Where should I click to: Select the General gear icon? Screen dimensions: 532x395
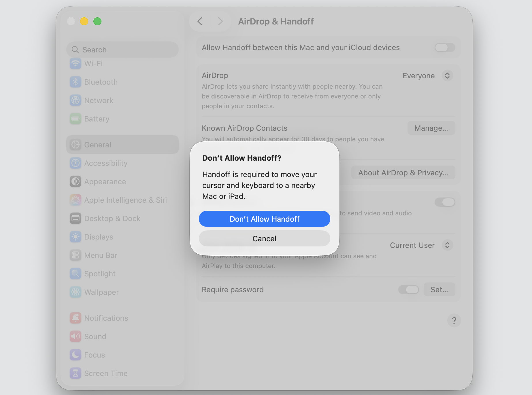76,145
